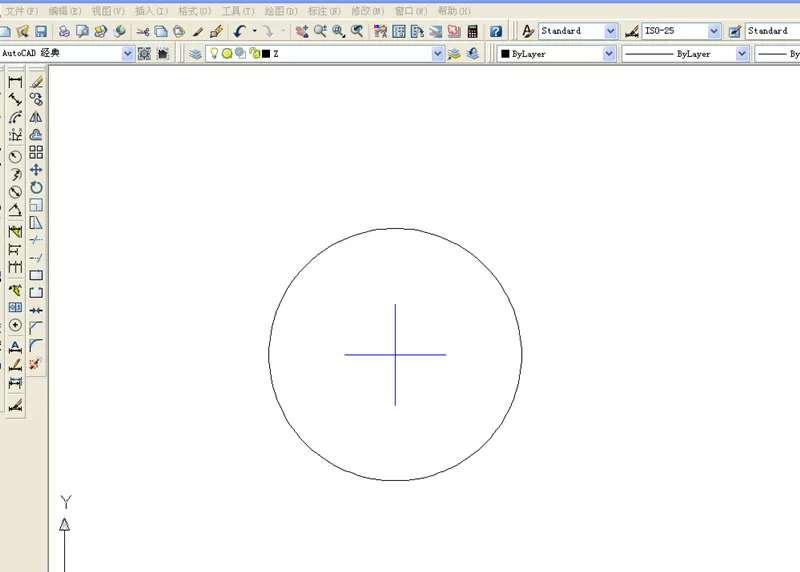Click the Dimension Style icon at column bottom

tap(15, 406)
